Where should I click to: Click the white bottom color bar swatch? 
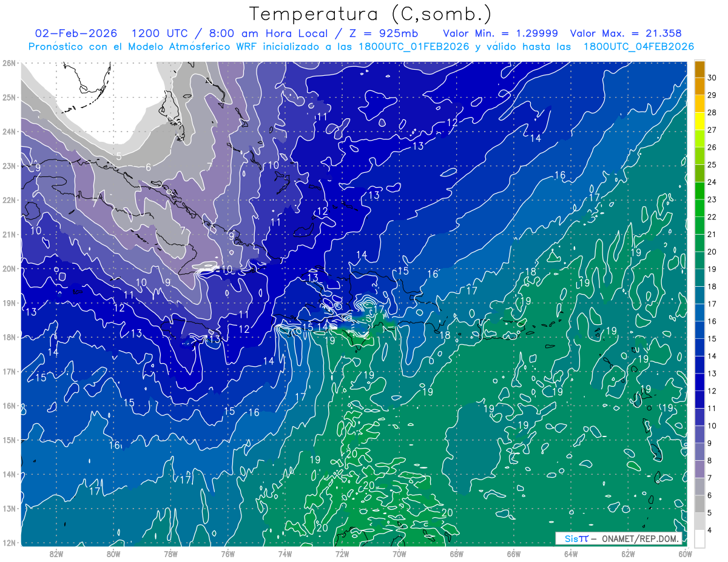click(699, 538)
